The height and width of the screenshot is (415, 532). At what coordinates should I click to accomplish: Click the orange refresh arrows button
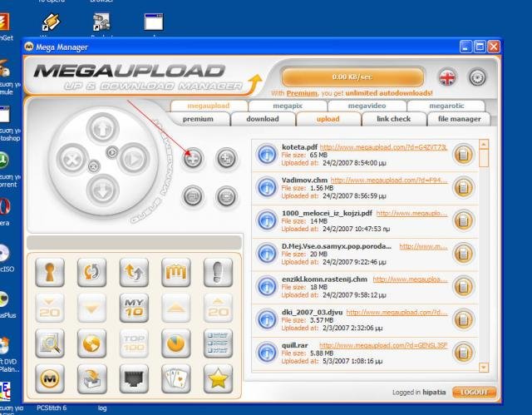tap(92, 272)
